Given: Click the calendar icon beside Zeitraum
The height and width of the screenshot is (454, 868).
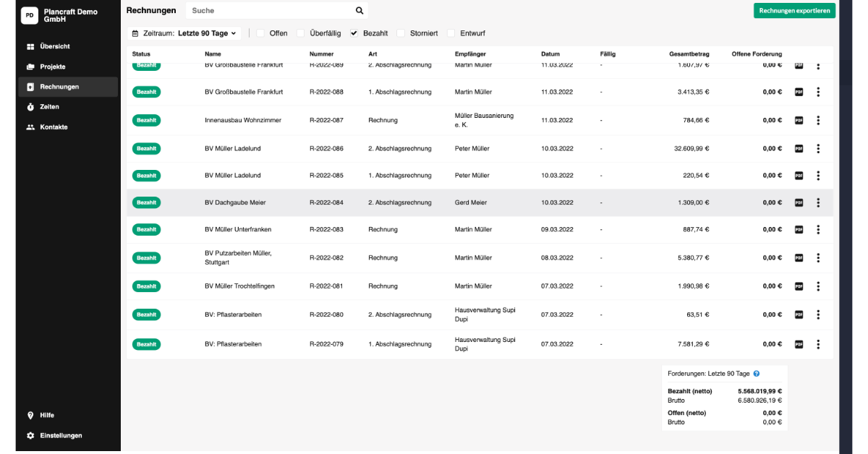Looking at the screenshot, I should [136, 33].
